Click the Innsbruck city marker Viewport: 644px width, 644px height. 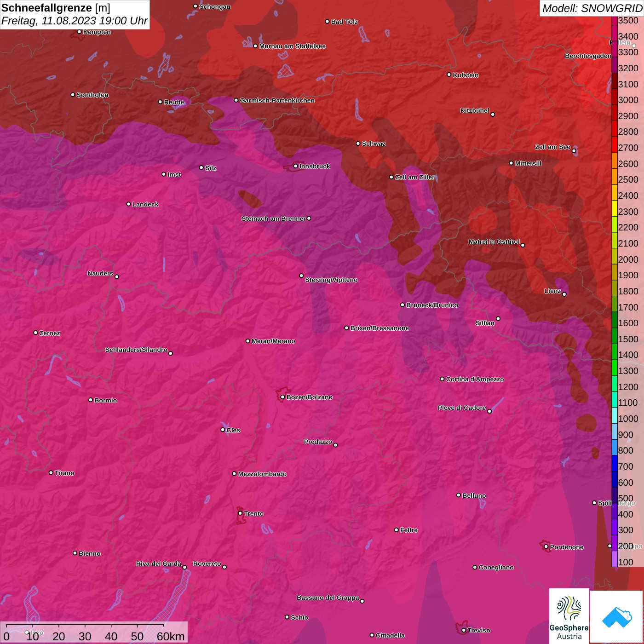point(296,166)
